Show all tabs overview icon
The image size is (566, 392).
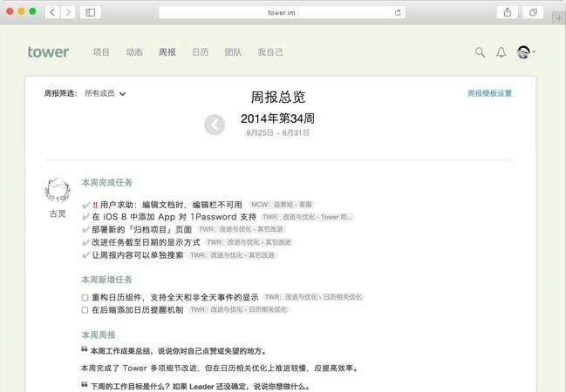[x=532, y=12]
